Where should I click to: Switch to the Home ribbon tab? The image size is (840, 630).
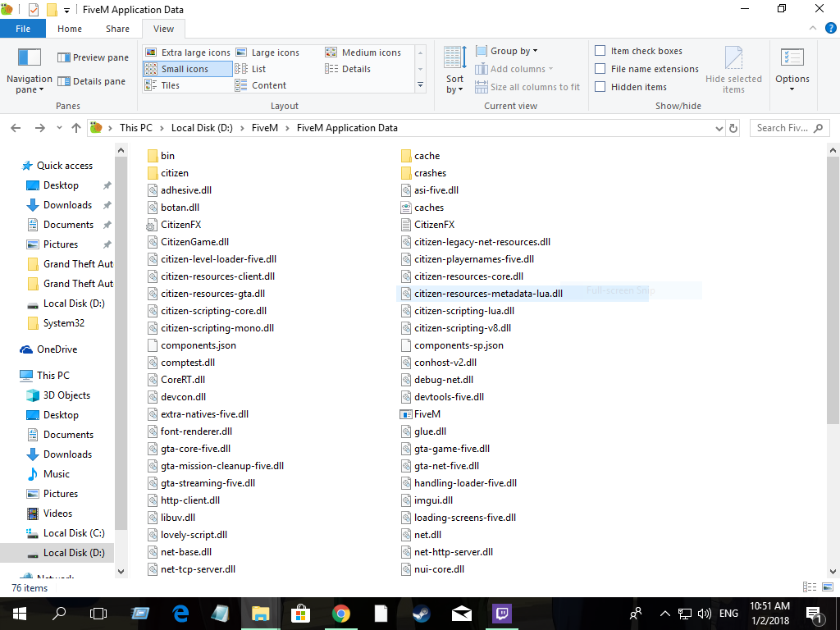click(x=70, y=29)
